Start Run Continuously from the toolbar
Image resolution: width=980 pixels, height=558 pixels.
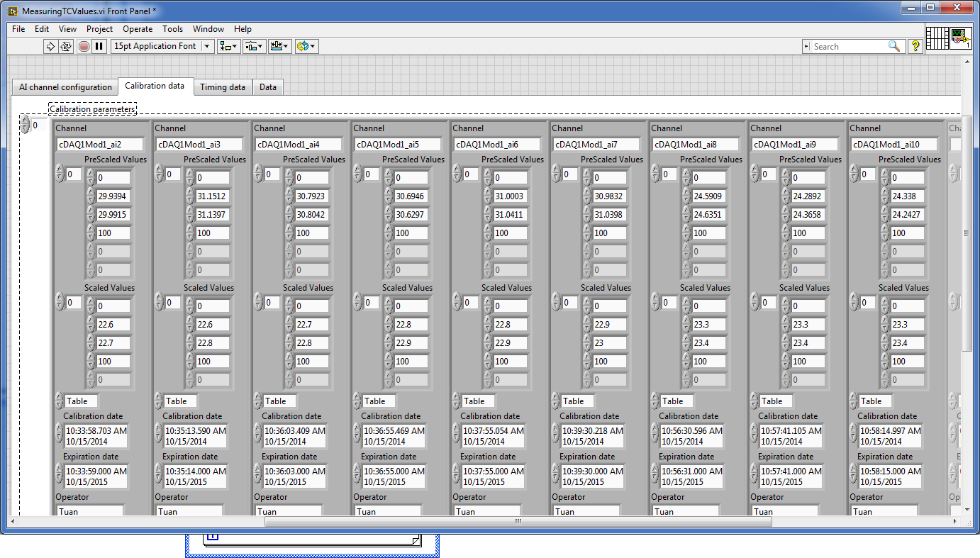coord(66,46)
